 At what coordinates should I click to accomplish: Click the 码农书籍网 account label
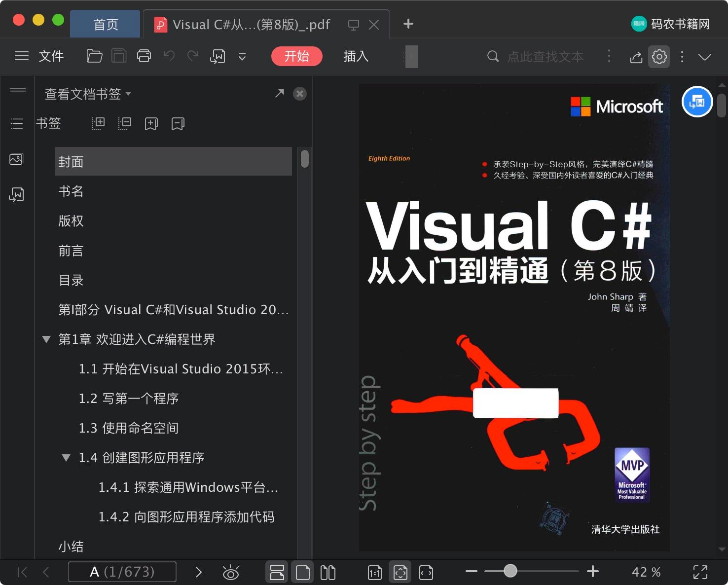tap(680, 24)
